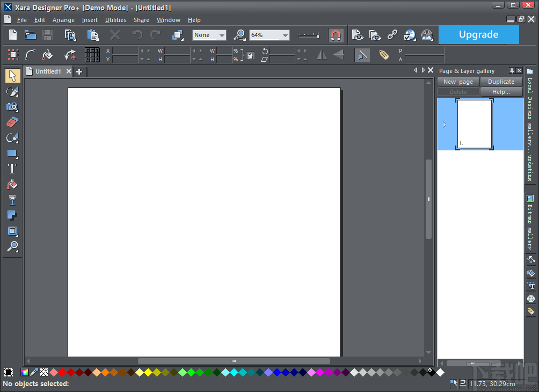Open zoom previous magnifier flyout
This screenshot has width=539, height=392.
tap(239, 35)
